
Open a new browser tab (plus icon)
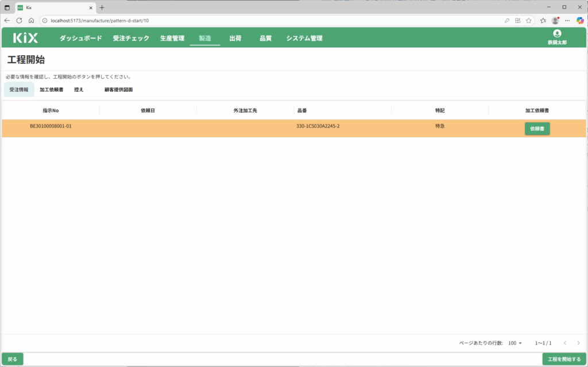click(x=102, y=7)
